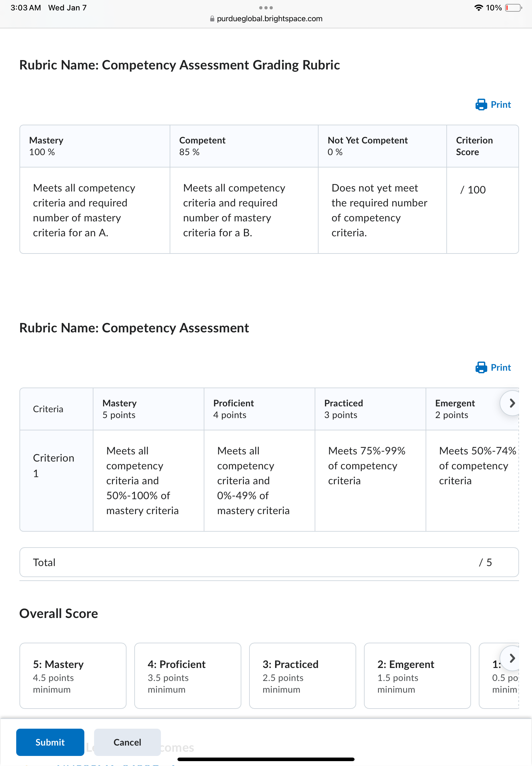
Task: Click the Emergent 2 points level header
Action: 472,409
